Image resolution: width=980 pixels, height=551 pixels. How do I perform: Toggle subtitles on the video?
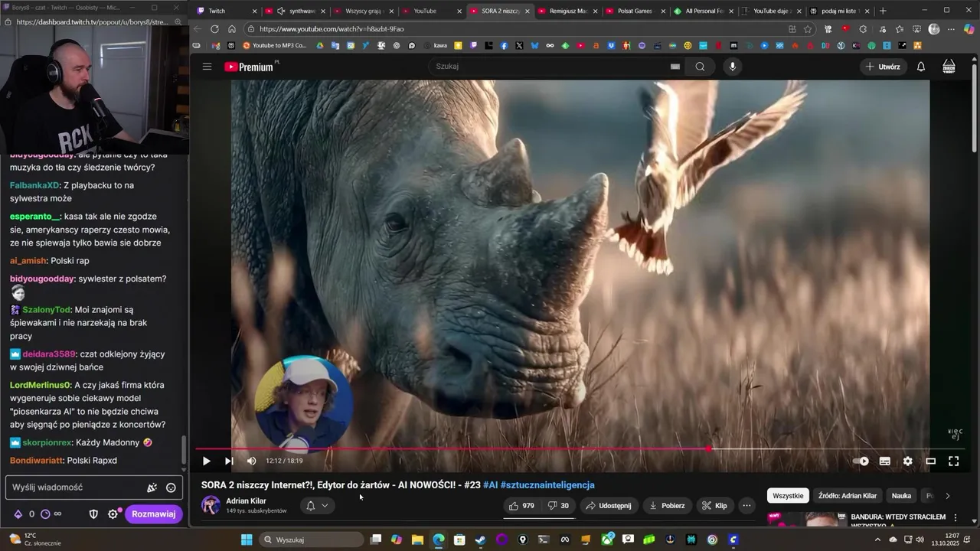[884, 461]
